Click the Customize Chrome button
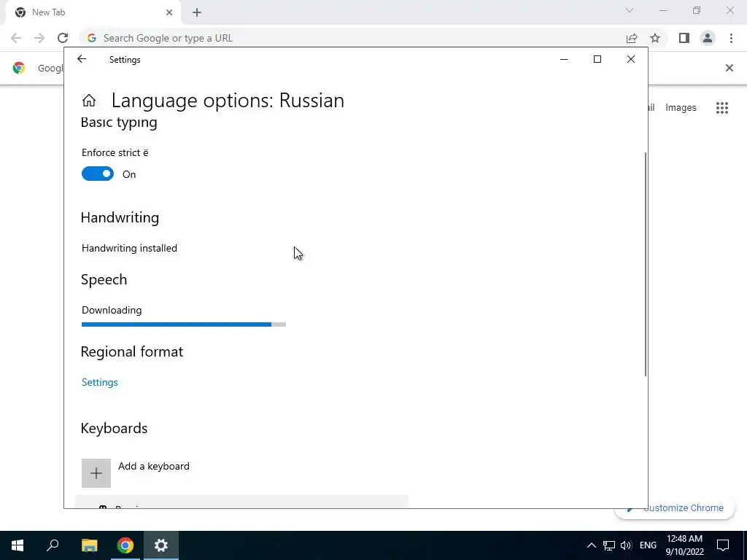 pos(675,508)
